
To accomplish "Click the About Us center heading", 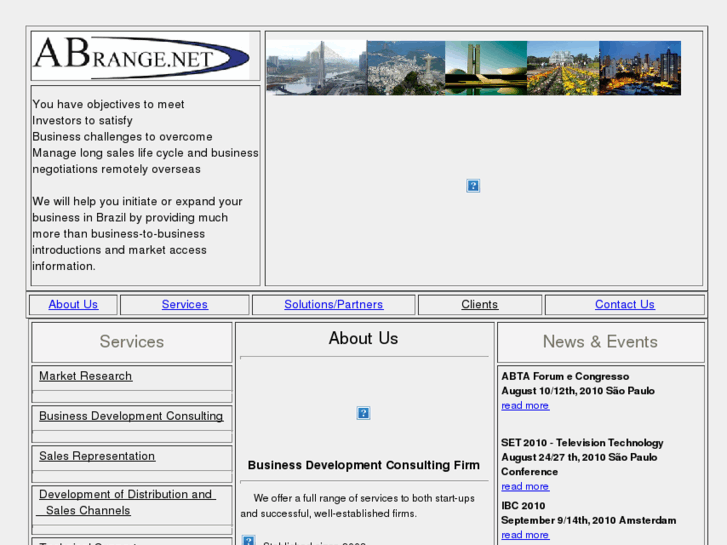I will pyautogui.click(x=364, y=338).
